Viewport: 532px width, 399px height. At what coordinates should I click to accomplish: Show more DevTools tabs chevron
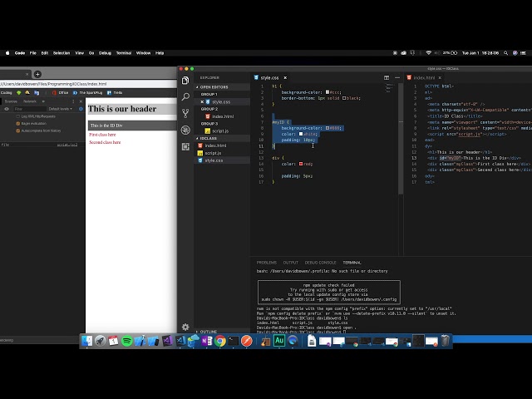click(43, 101)
